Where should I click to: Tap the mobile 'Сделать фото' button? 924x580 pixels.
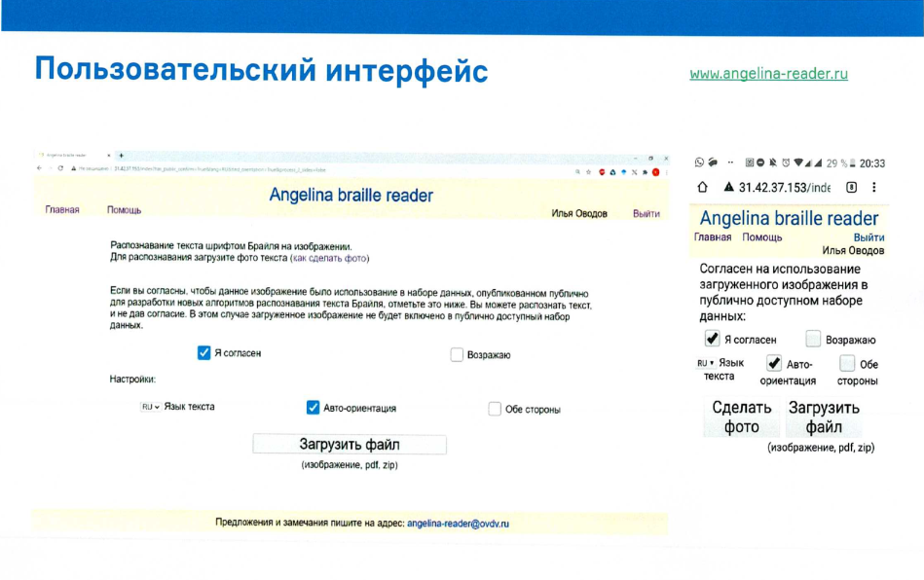coord(741,417)
